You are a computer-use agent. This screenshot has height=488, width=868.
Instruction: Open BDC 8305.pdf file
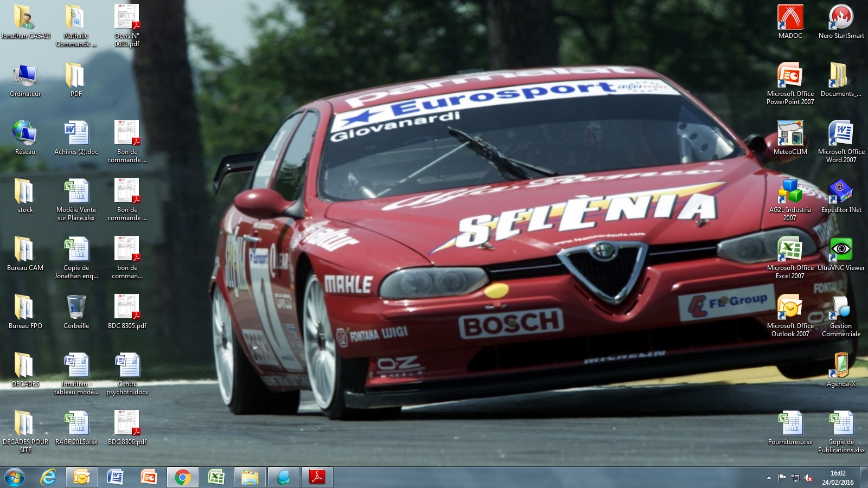[x=127, y=312]
